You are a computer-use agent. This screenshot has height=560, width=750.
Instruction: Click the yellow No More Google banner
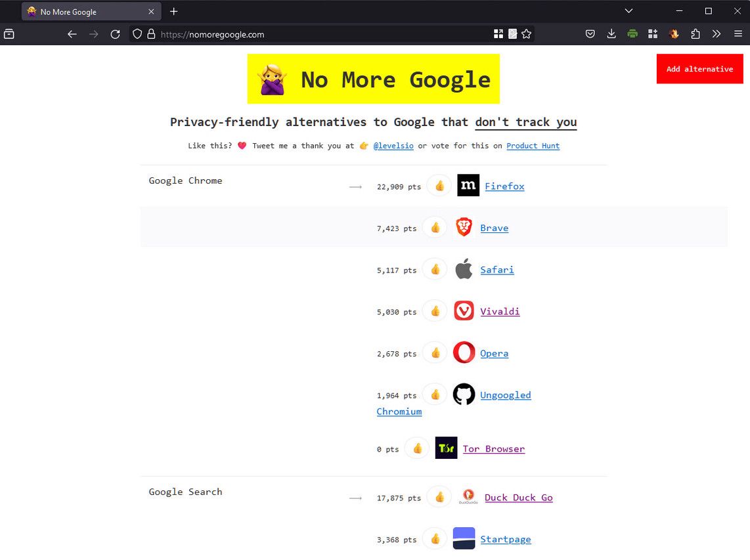[x=373, y=79]
